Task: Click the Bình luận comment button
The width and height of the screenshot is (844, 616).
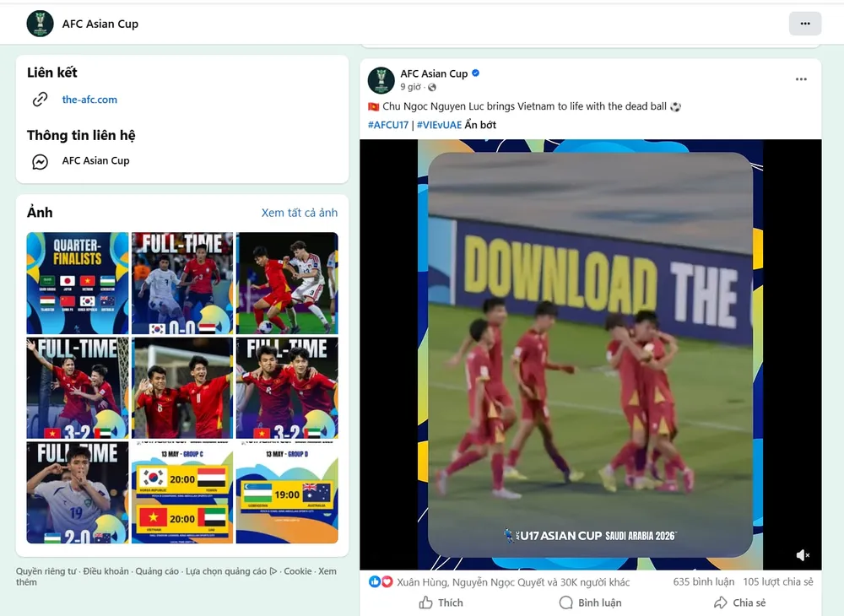Action: (591, 602)
